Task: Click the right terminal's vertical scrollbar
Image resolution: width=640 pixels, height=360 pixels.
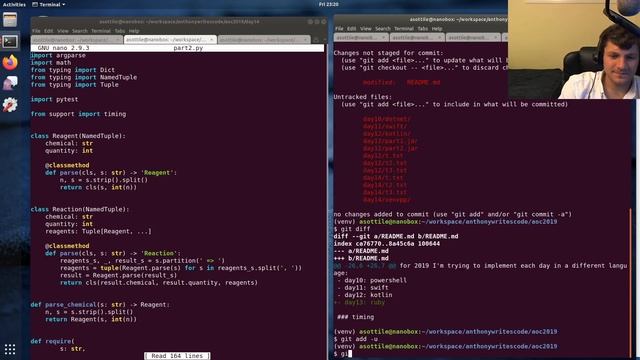Action: (x=631, y=282)
